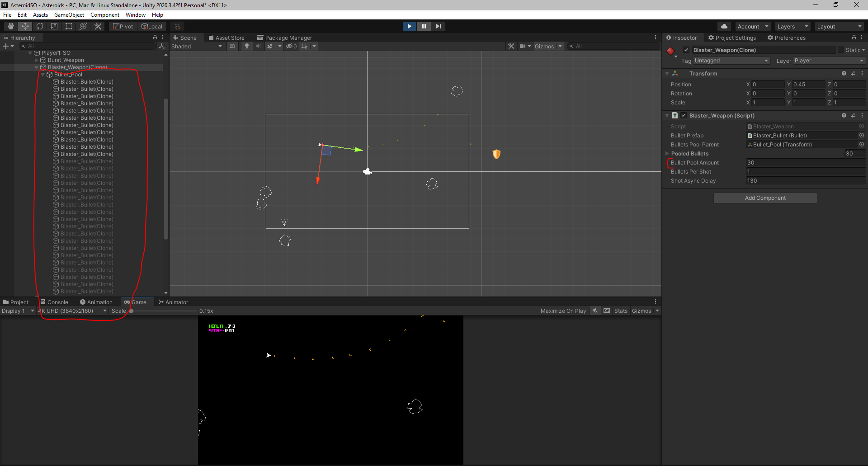
Task: Open the Tag Untagged dropdown
Action: tap(731, 61)
